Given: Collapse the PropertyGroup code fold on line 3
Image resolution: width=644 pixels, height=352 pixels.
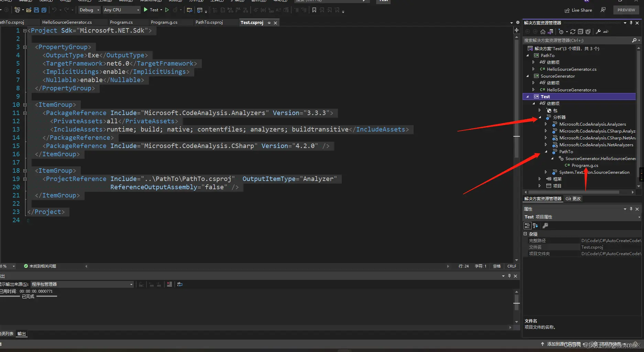Looking at the screenshot, I should tap(25, 47).
